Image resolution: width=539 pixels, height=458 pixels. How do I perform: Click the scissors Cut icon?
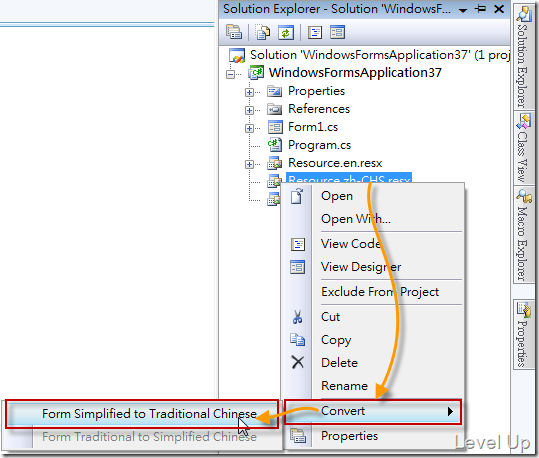(298, 317)
